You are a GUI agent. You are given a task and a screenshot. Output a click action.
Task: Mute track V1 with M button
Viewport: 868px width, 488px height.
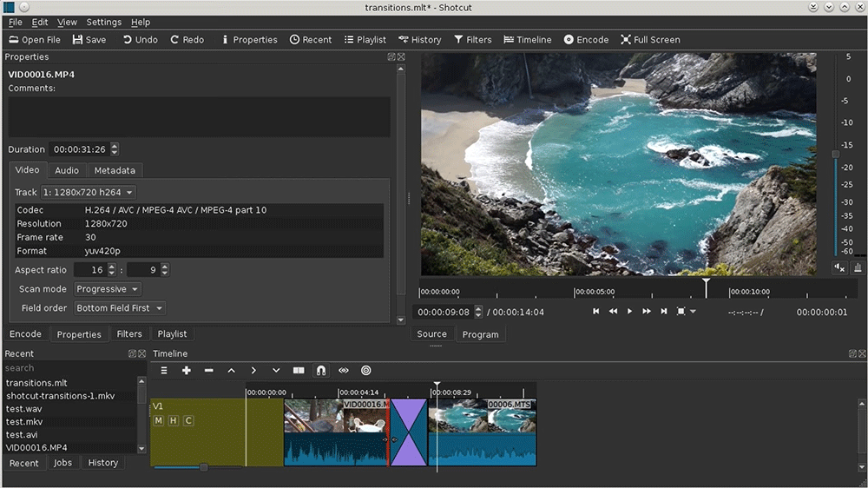point(159,421)
